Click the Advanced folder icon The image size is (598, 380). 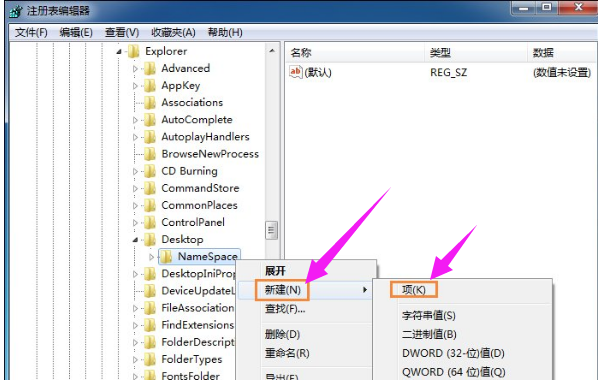[x=150, y=68]
